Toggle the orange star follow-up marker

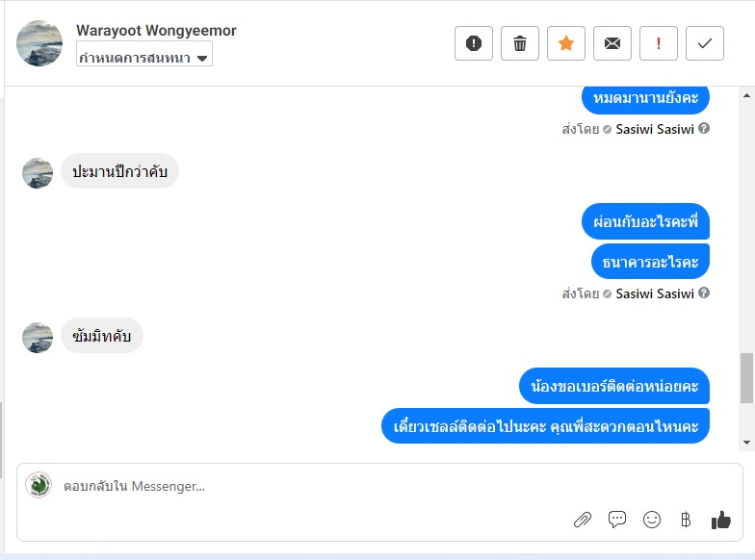[x=566, y=43]
